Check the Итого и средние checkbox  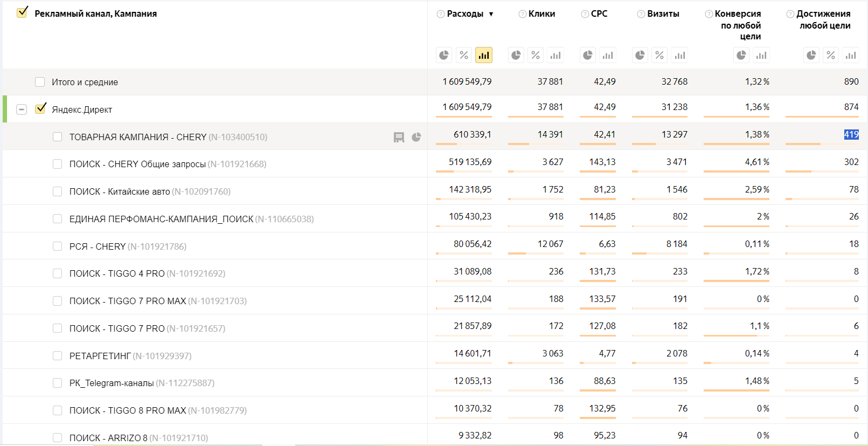coord(40,82)
